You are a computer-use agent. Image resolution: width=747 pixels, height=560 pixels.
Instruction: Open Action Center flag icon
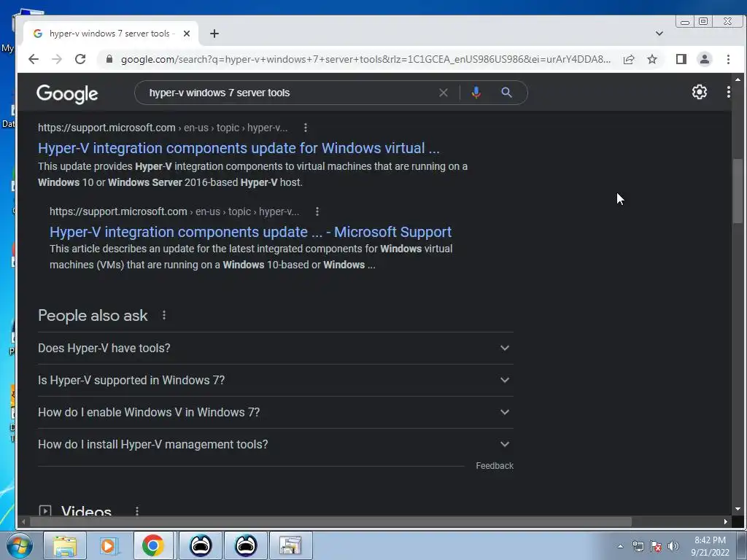pyautogui.click(x=656, y=546)
